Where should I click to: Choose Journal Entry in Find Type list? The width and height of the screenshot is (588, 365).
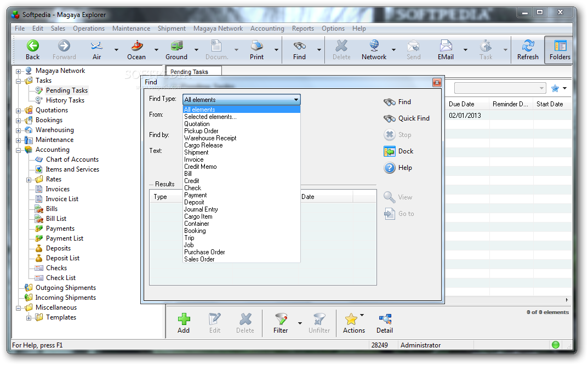(x=242, y=209)
